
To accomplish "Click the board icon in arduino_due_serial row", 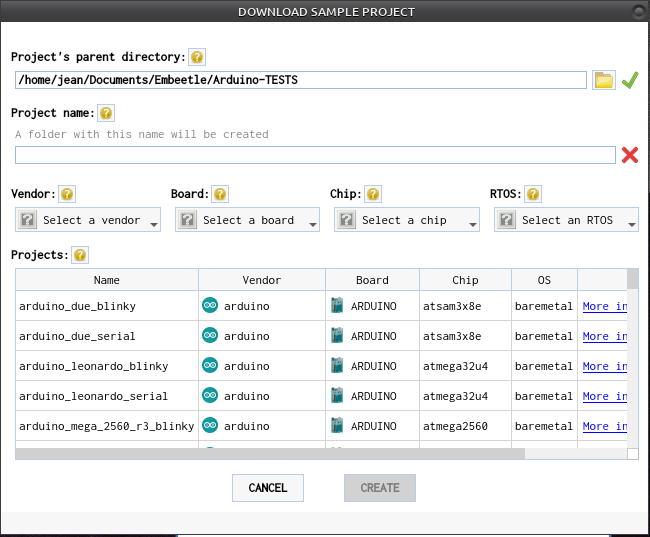I will [x=337, y=335].
